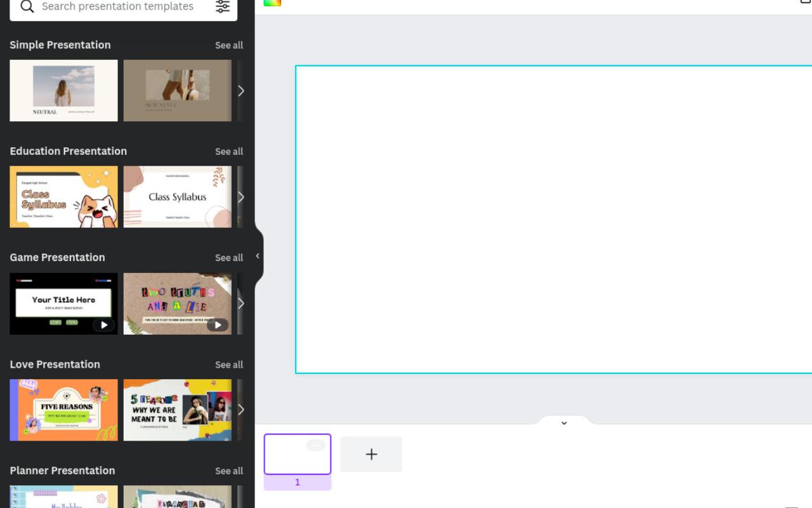Open the template search filters icon
The image size is (812, 508).
223,7
